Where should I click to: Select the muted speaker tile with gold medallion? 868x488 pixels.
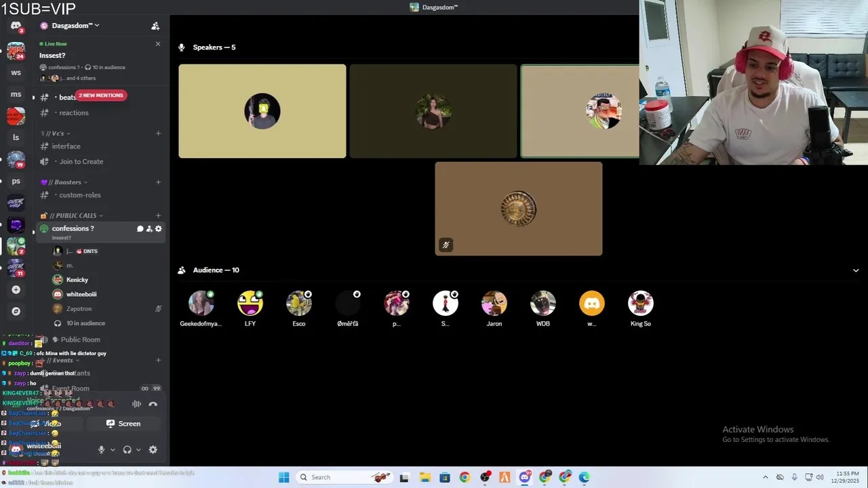point(519,209)
